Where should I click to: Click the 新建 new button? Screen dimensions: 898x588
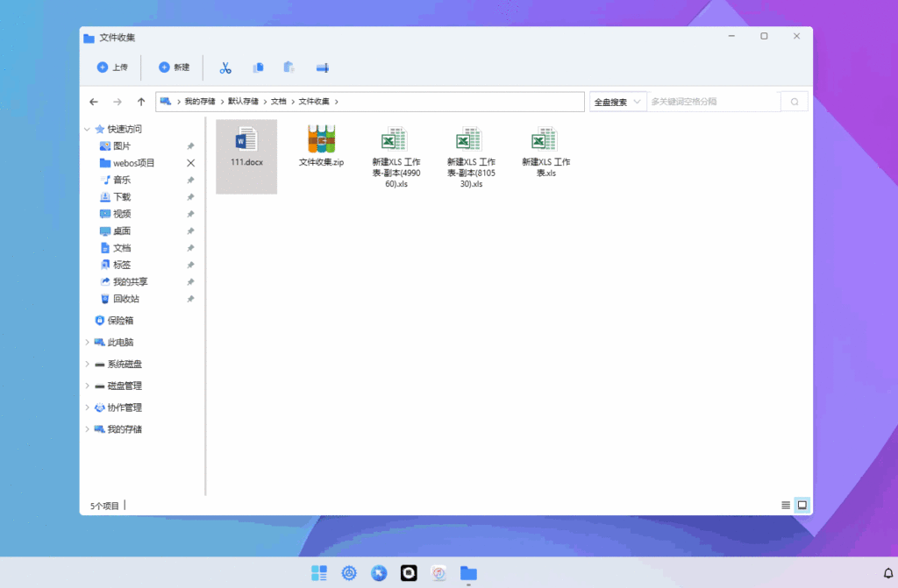174,67
